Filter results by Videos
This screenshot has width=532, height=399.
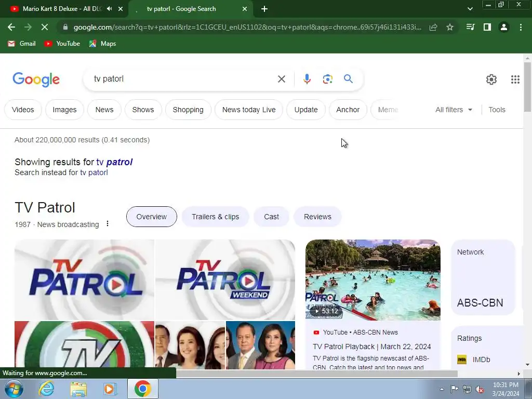23,110
